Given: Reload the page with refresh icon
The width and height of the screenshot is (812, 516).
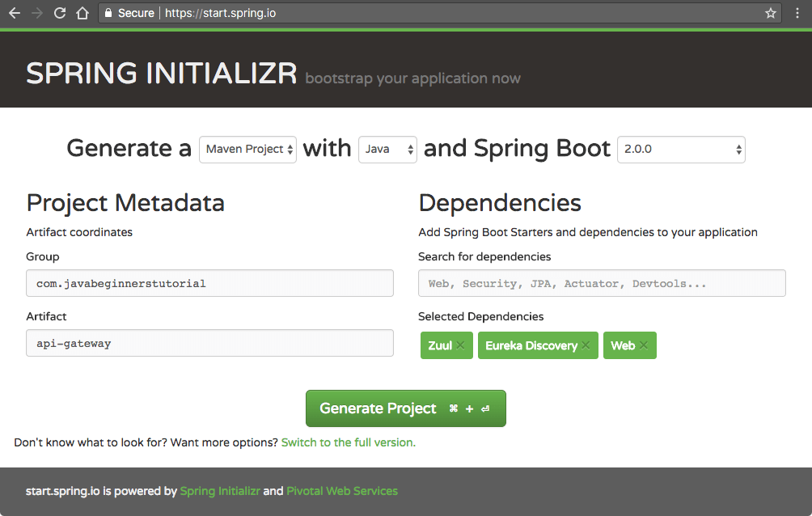Looking at the screenshot, I should coord(59,13).
